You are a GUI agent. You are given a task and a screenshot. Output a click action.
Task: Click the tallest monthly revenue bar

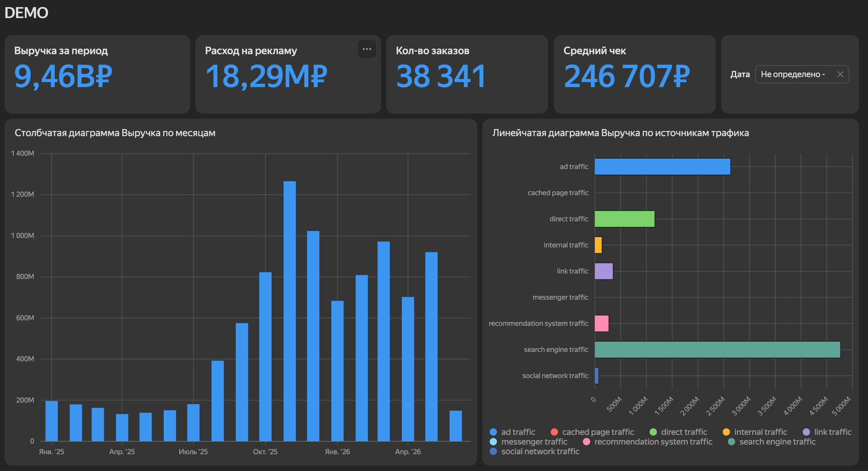click(x=290, y=311)
